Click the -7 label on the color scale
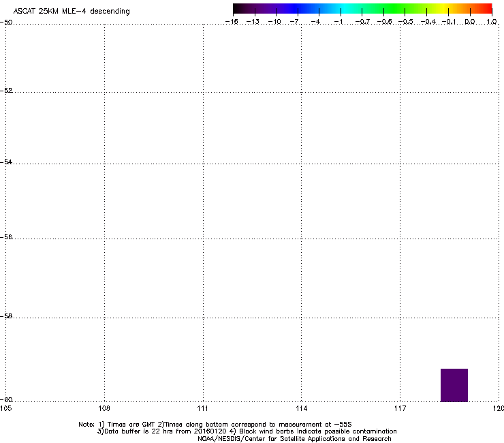504x443 pixels. point(295,22)
